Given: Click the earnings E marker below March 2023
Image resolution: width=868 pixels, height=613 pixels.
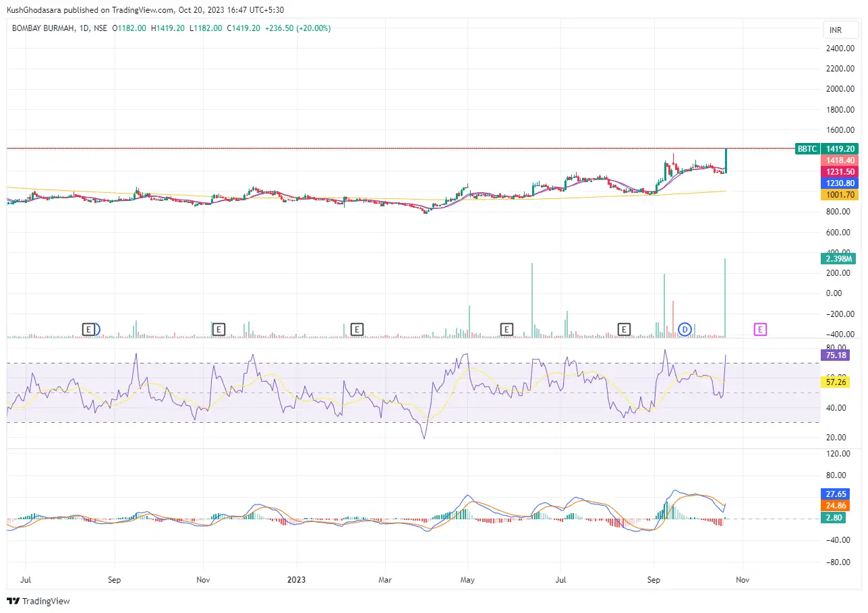Looking at the screenshot, I should tap(357, 329).
